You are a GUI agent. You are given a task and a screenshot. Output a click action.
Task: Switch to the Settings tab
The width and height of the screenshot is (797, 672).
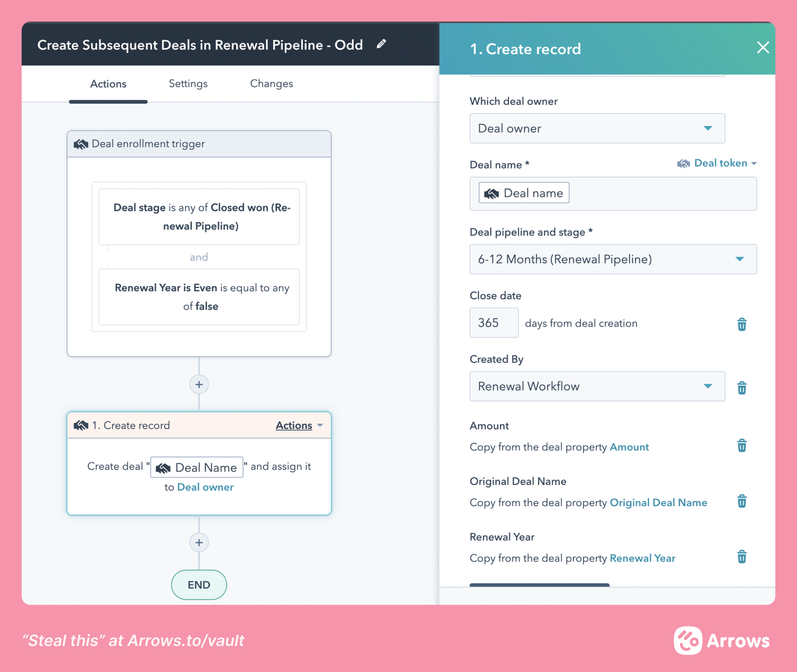[x=188, y=83]
